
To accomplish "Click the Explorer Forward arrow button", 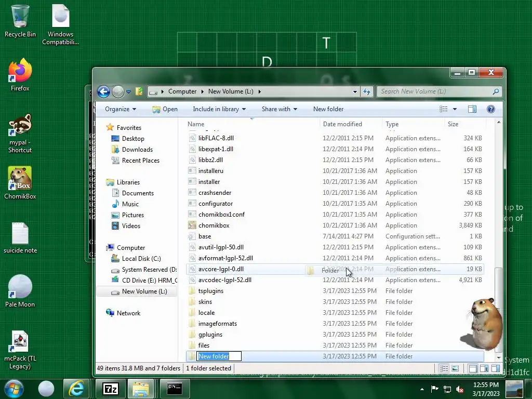I will pos(118,91).
